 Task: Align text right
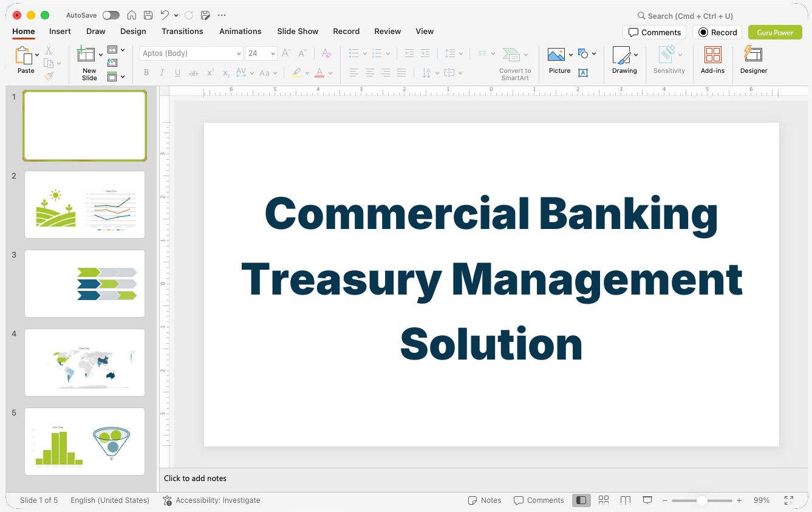386,73
